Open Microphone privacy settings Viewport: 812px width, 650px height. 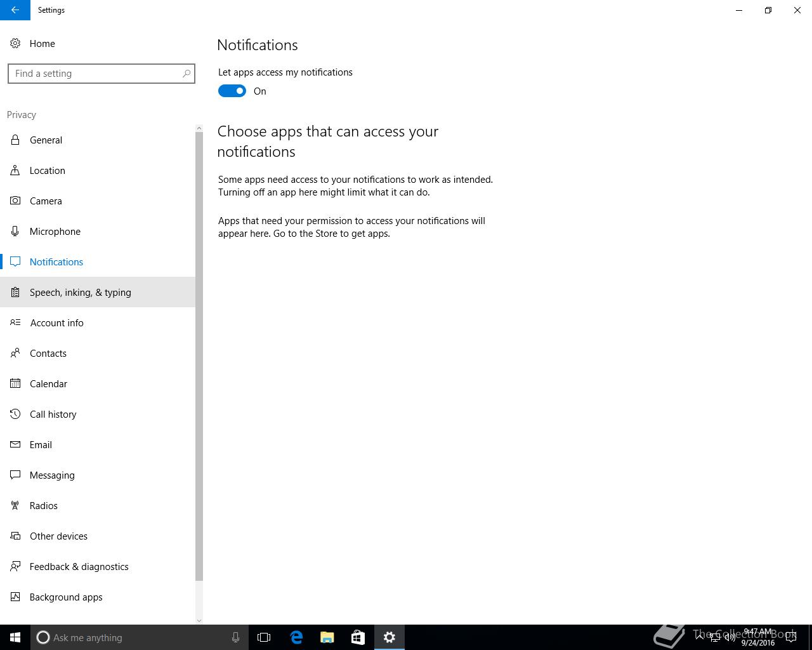(98, 231)
